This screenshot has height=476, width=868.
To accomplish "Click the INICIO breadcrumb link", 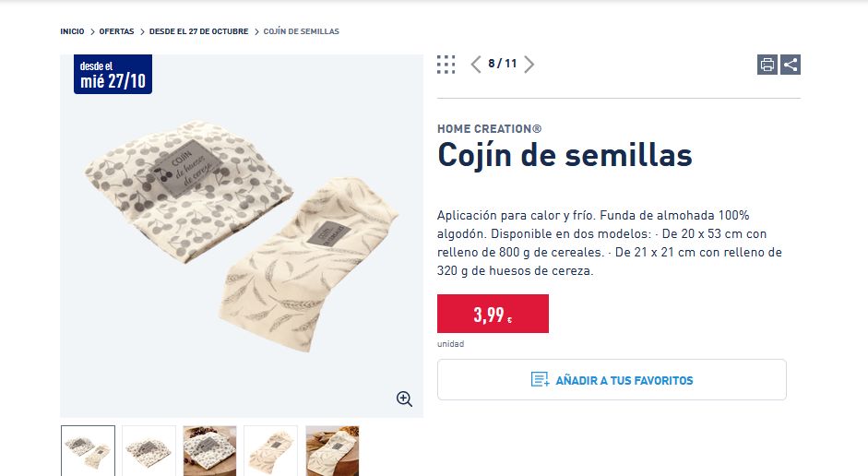I will click(72, 31).
